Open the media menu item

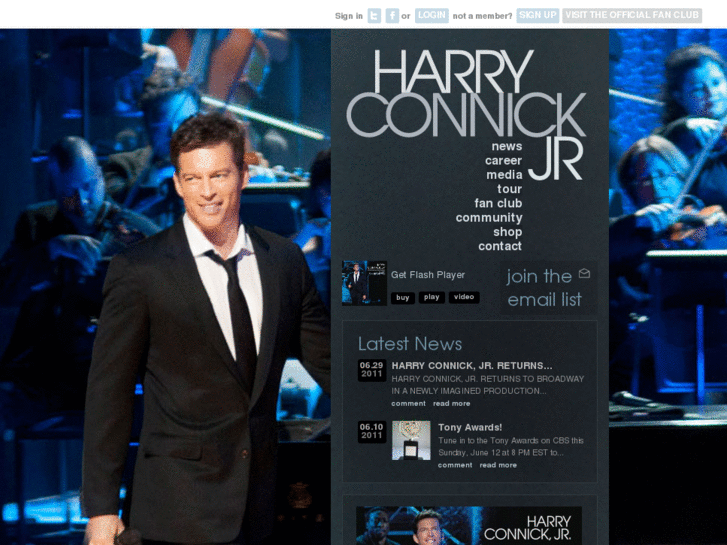click(x=504, y=175)
